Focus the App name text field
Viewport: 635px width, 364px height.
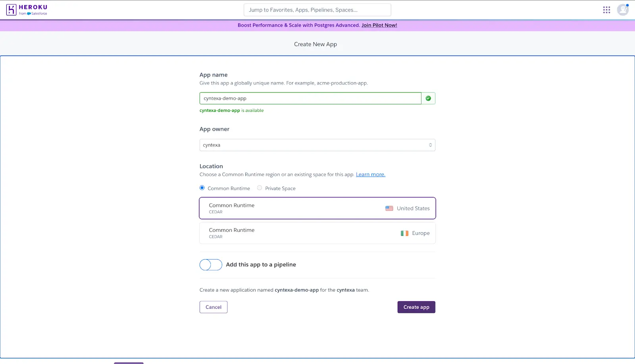pos(310,98)
